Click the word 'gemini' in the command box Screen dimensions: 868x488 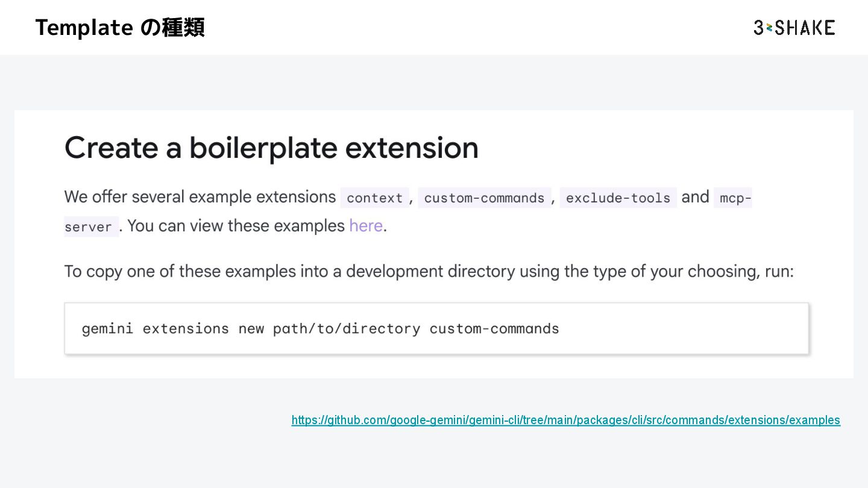[x=107, y=329]
